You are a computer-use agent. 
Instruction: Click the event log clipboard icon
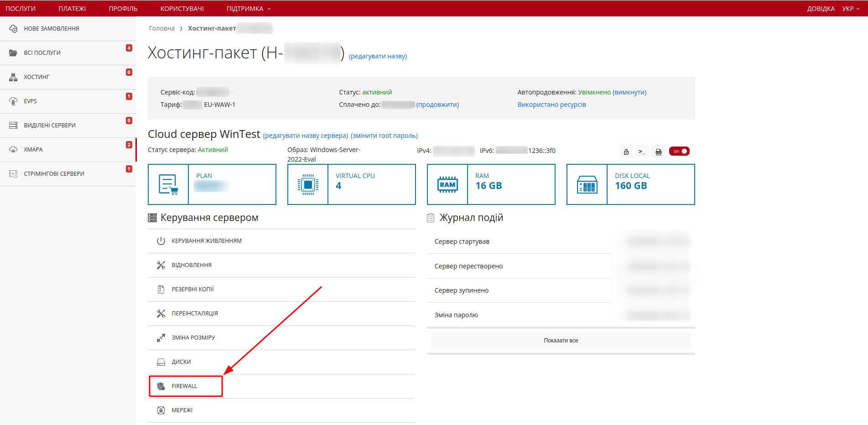pyautogui.click(x=431, y=218)
